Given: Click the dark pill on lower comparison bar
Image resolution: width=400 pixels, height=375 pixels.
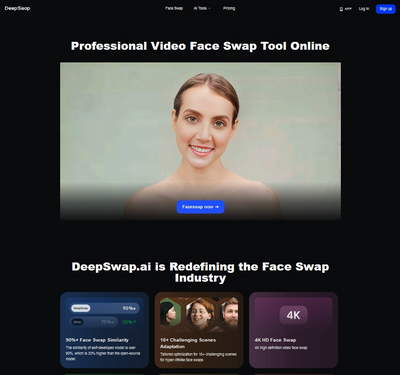Looking at the screenshot, I should (77, 322).
